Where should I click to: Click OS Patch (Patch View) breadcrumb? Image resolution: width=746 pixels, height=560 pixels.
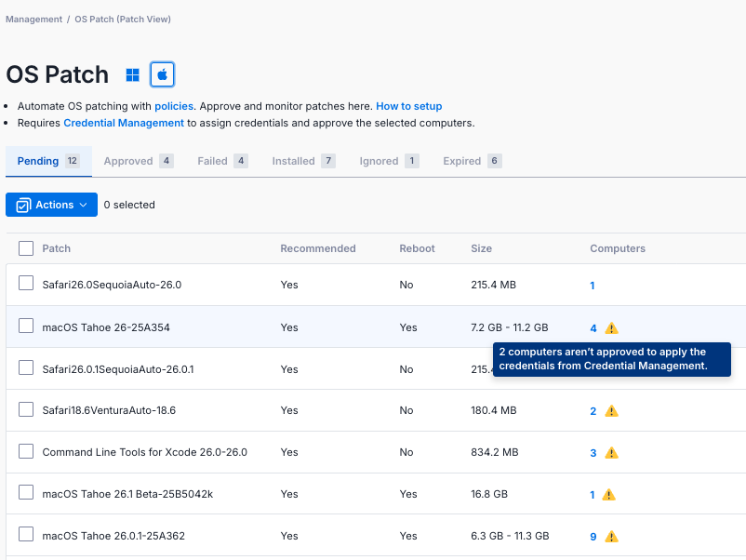pos(123,19)
